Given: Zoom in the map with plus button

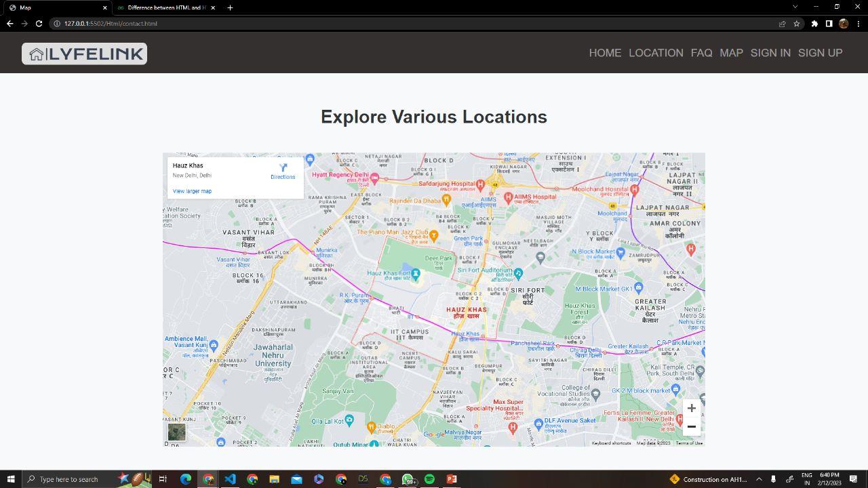Looking at the screenshot, I should tap(691, 408).
